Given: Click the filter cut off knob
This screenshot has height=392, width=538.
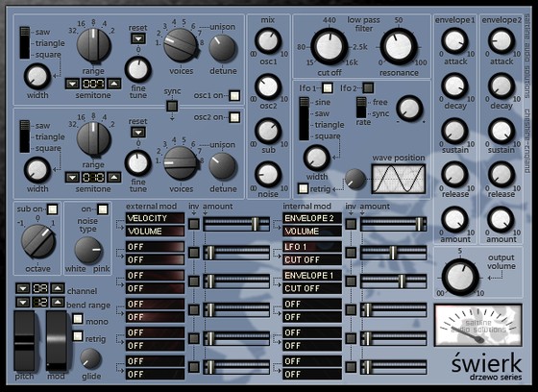Looking at the screenshot, I should pyautogui.click(x=329, y=47).
